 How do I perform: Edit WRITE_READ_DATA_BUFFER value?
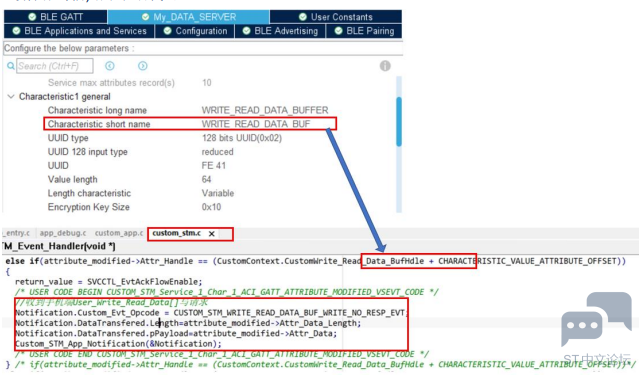265,110
